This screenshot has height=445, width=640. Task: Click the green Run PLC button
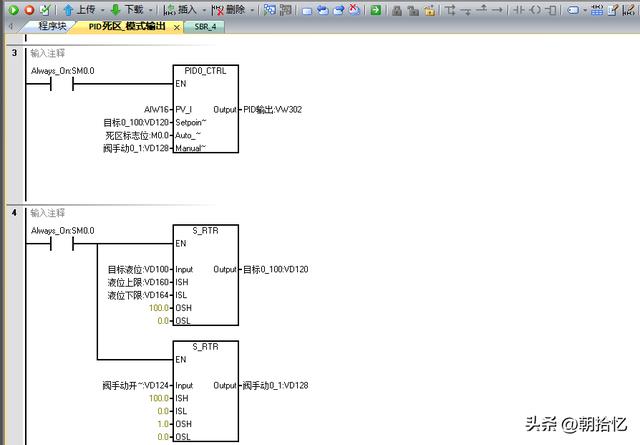(x=13, y=9)
